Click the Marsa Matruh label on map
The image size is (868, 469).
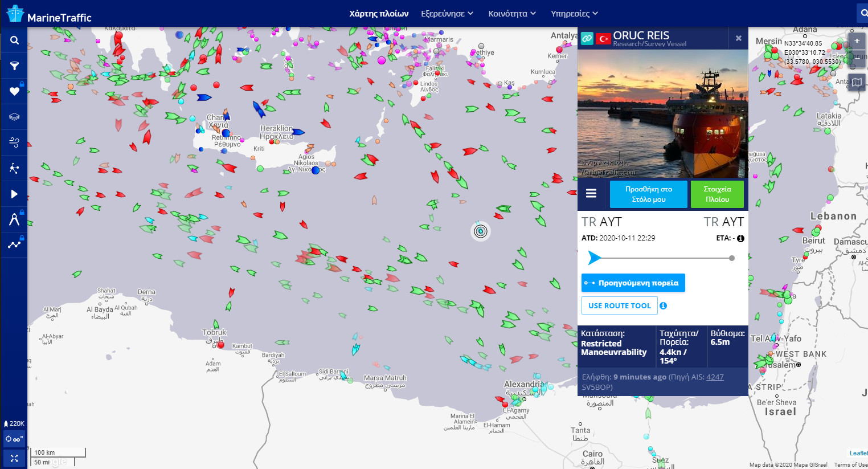[x=385, y=378]
